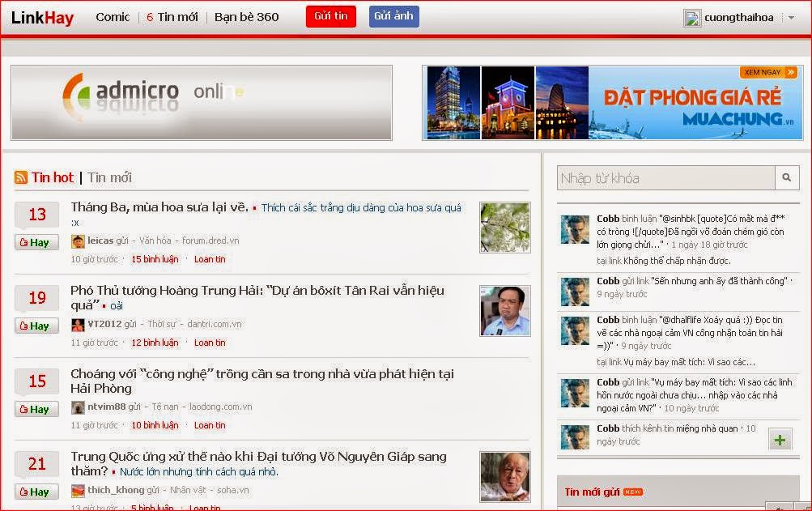Viewport: 812px width, 511px height.
Task: Click XEM NGAY on the Muachung ad
Action: click(x=768, y=73)
